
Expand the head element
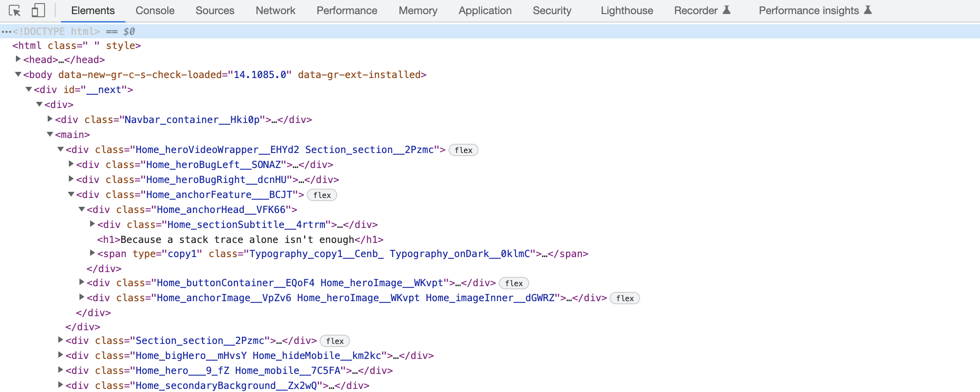click(18, 59)
